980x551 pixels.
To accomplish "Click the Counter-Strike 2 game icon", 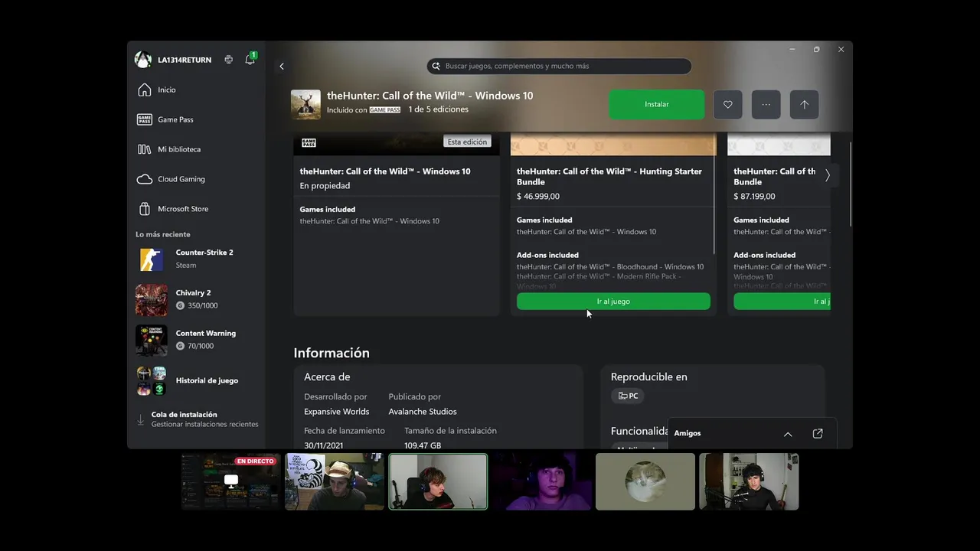I will click(x=152, y=259).
